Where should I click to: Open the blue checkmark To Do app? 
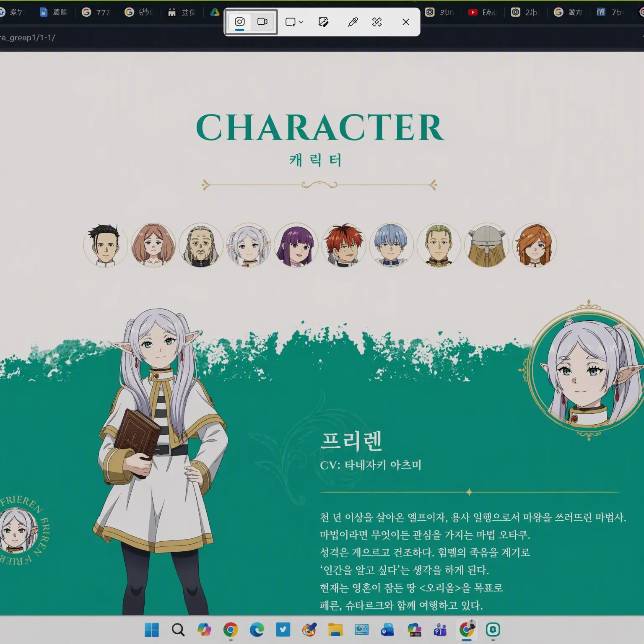(x=283, y=630)
